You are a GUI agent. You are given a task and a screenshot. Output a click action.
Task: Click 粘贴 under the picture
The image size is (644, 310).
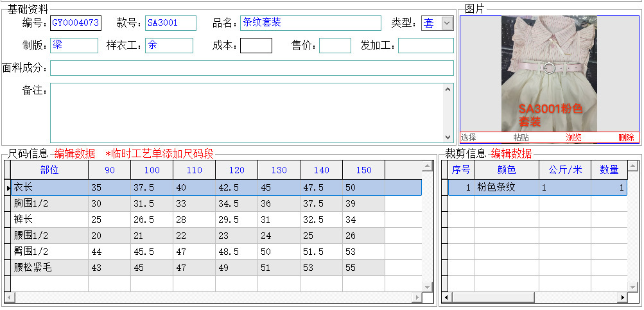click(521, 137)
